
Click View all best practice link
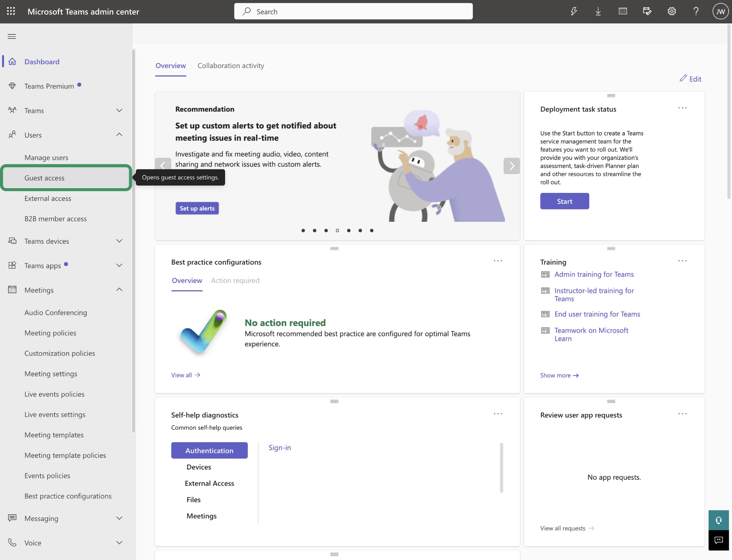(186, 375)
